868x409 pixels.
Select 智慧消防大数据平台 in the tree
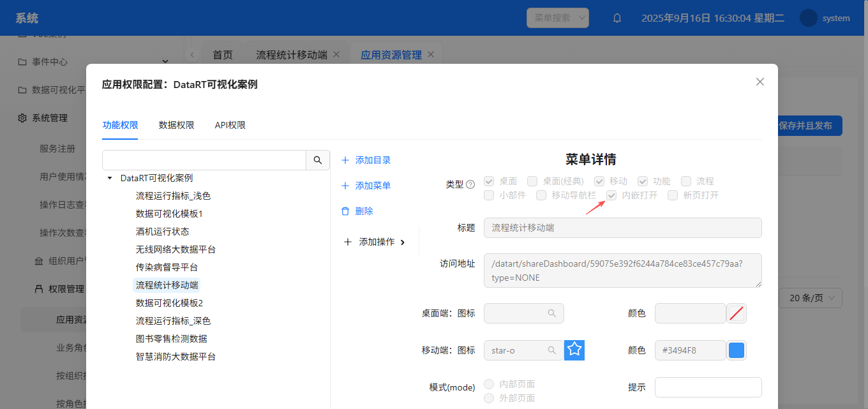(176, 357)
